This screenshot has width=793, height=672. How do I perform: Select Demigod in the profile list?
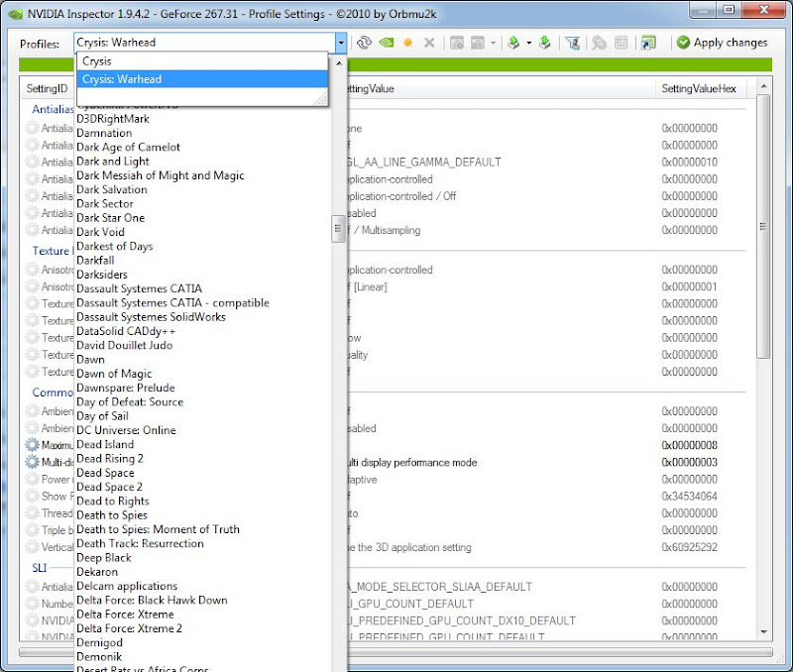(100, 642)
